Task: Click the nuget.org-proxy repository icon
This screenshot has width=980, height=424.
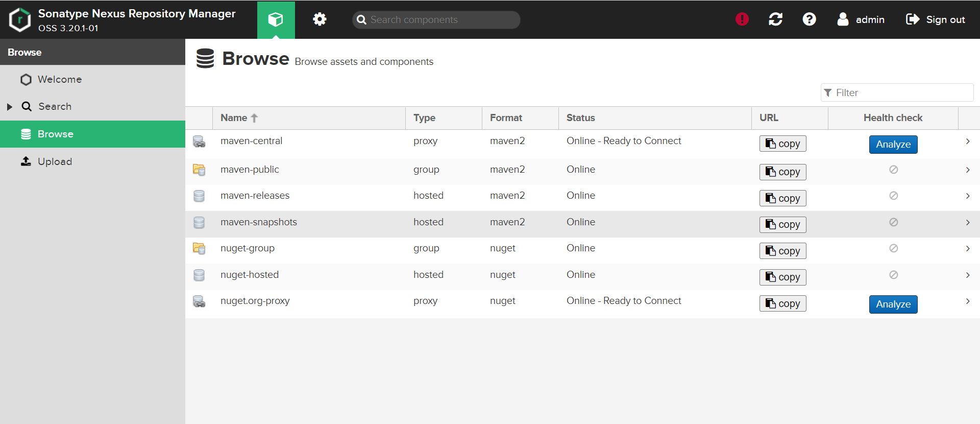Action: (199, 302)
